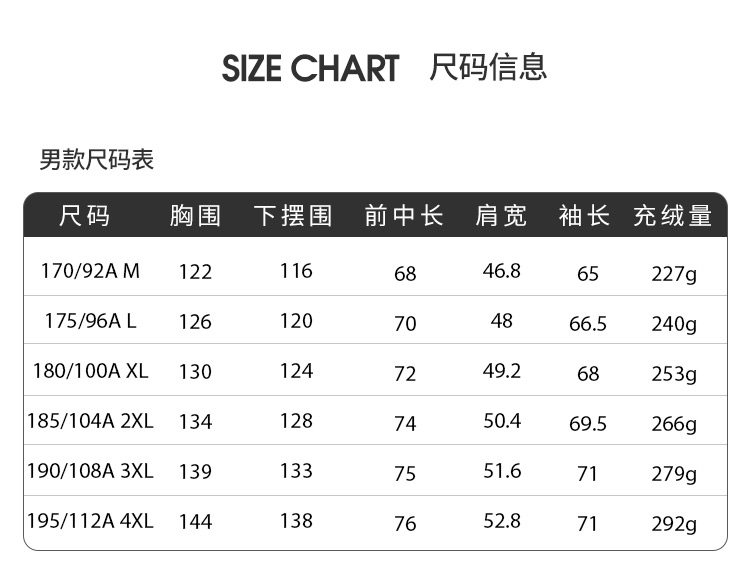
Task: Select the 69.5 sleeve length value
Action: tap(588, 424)
